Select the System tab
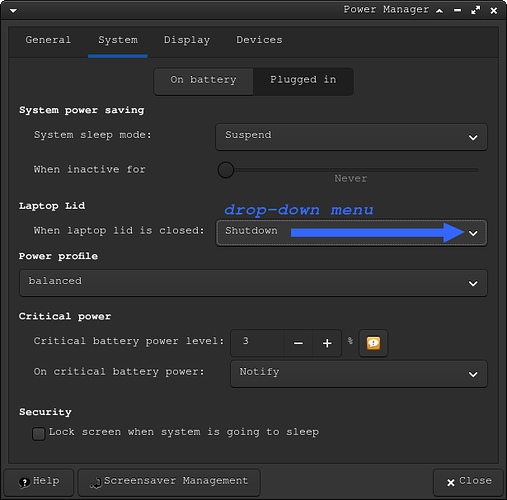Screen dimensions: 507x500 pos(118,40)
